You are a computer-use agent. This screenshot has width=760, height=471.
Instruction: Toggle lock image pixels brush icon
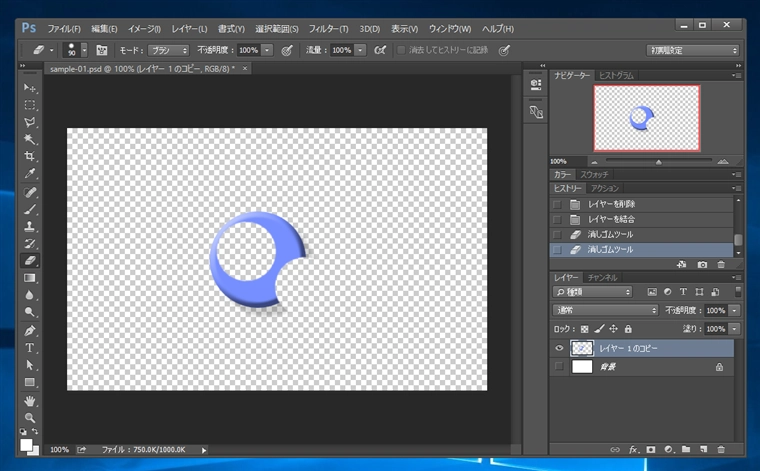pyautogui.click(x=599, y=329)
